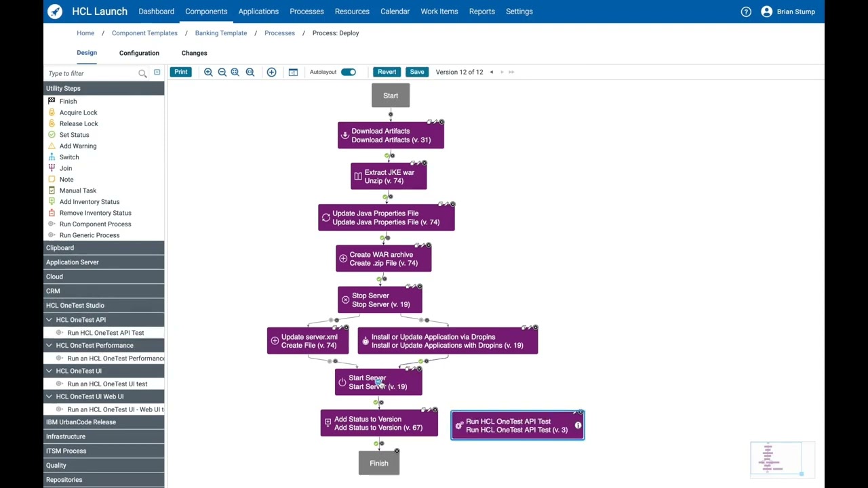Viewport: 868px width, 488px height.
Task: Expand the Clipboard section
Action: tap(104, 248)
